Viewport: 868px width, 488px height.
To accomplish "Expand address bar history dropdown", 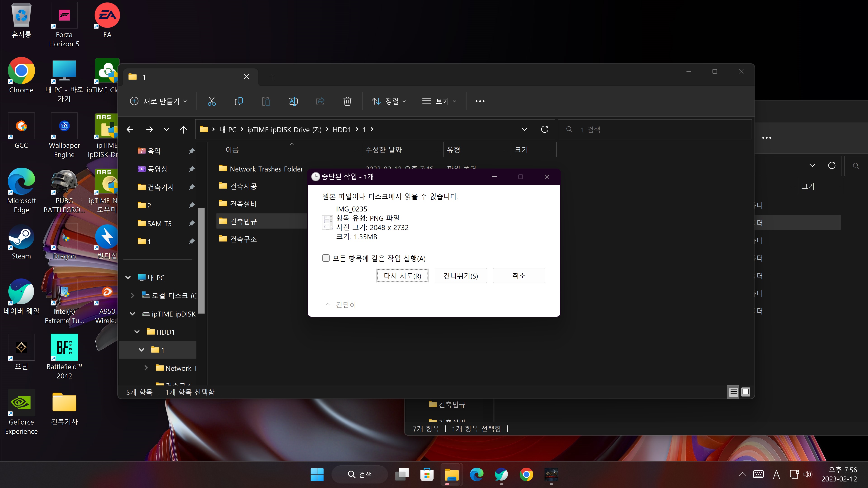I will click(x=524, y=129).
